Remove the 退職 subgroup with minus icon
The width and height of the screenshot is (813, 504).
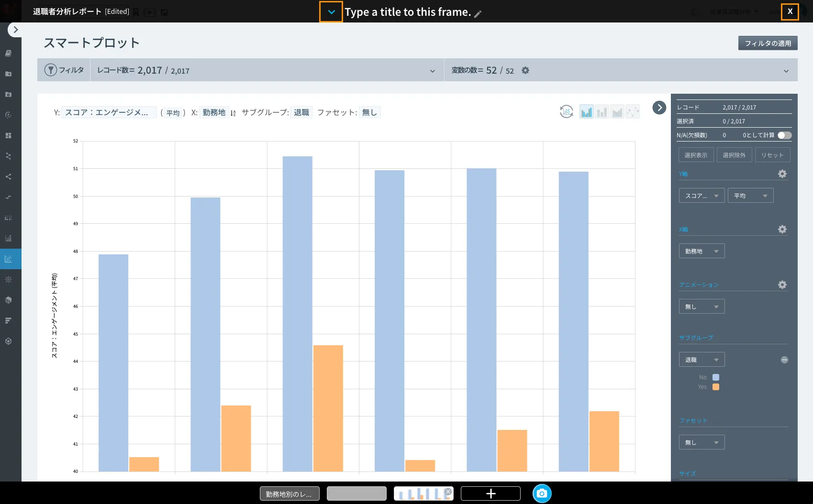tap(784, 360)
